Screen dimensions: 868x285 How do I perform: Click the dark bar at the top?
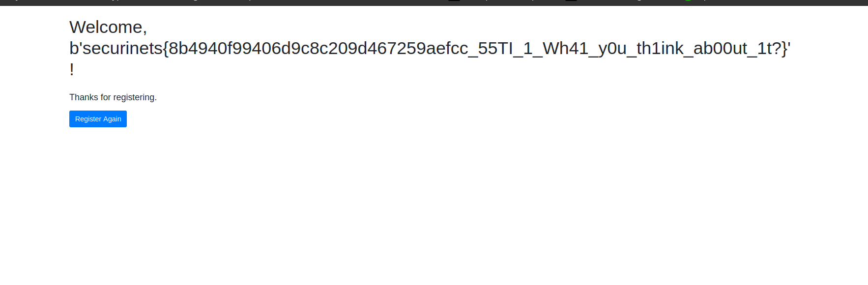[x=434, y=2]
